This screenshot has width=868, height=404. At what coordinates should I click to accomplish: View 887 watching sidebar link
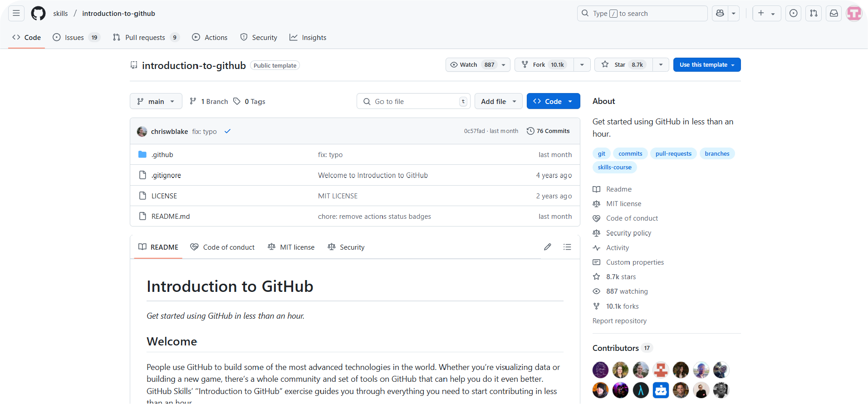620,291
